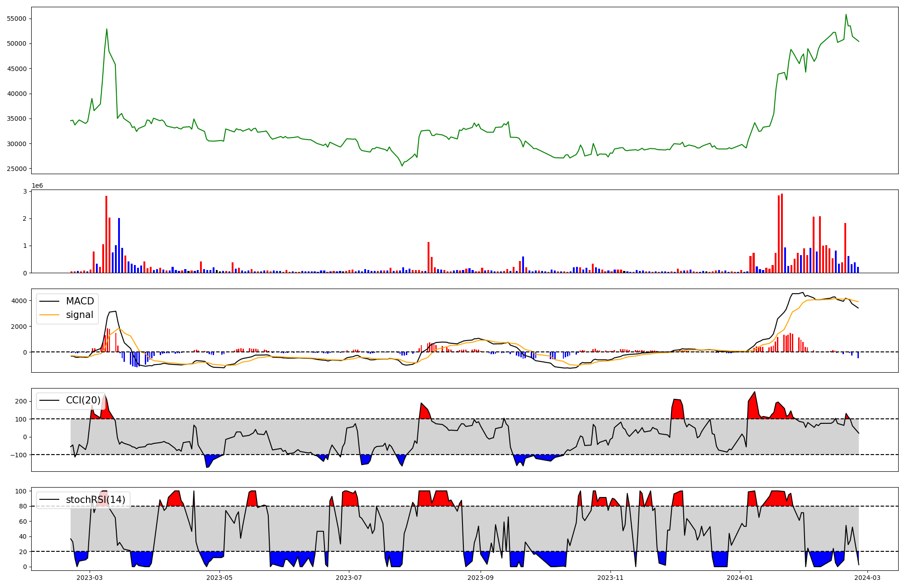Click the 1e6 volume scale label

37,186
